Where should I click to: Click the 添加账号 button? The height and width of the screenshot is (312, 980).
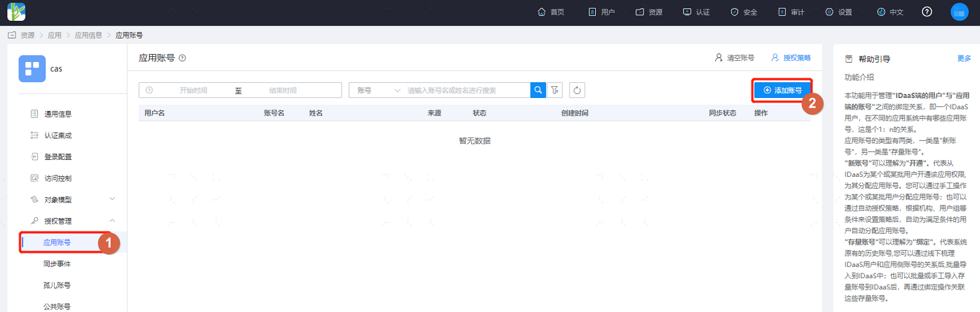pyautogui.click(x=783, y=90)
